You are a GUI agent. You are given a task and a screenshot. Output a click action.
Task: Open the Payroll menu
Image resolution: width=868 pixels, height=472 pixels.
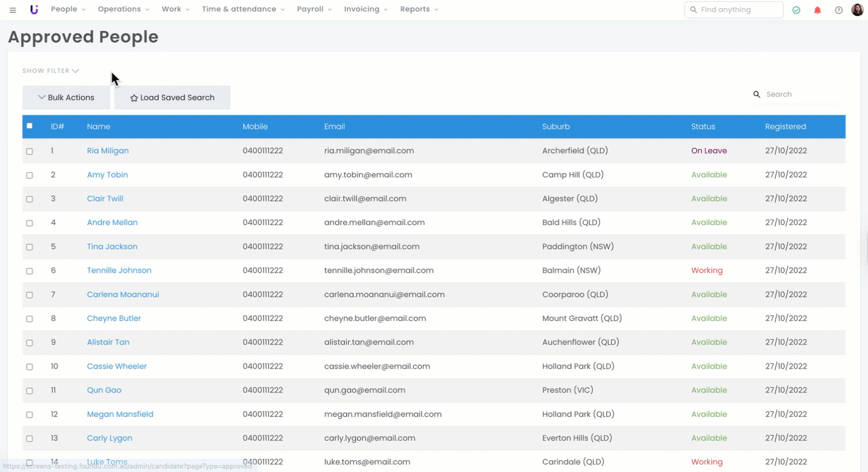(314, 9)
